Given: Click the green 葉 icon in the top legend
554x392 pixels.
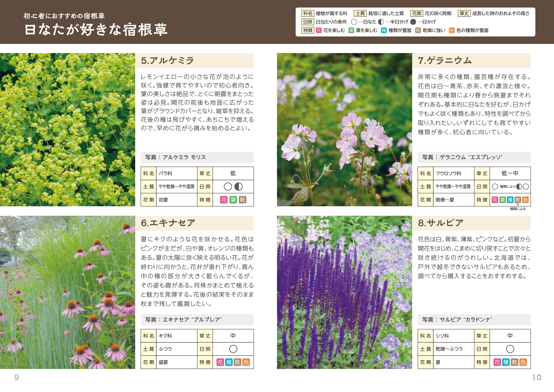Looking at the screenshot, I should pos(351,30).
